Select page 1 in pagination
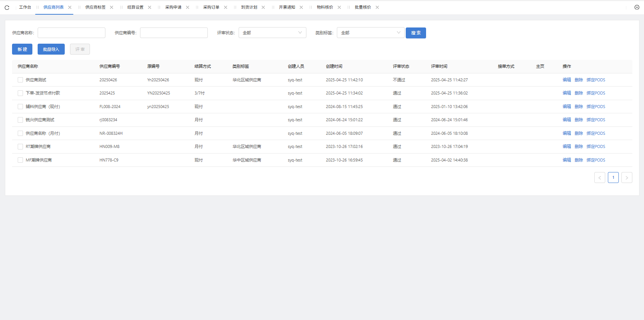Screen dimensions: 644x320 click(x=613, y=177)
